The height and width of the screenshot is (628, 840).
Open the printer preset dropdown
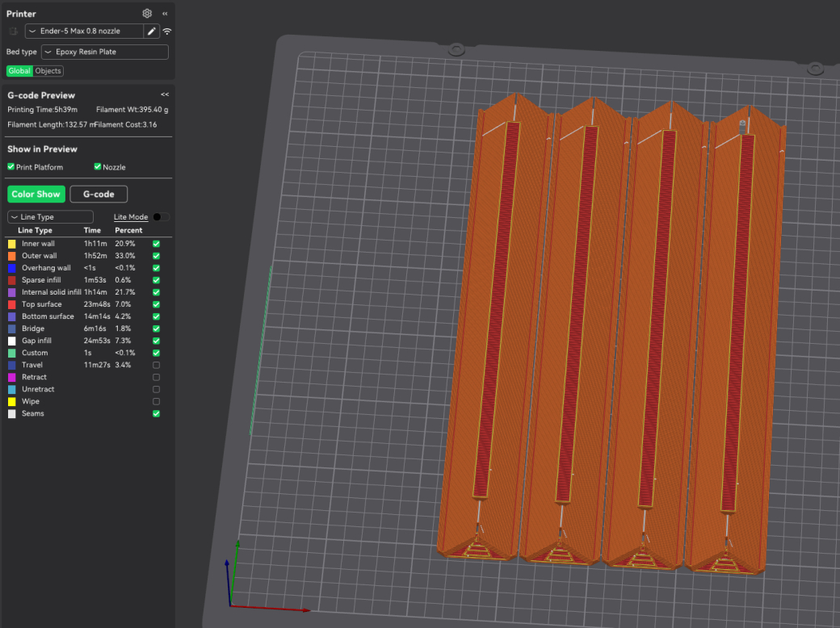coord(84,31)
